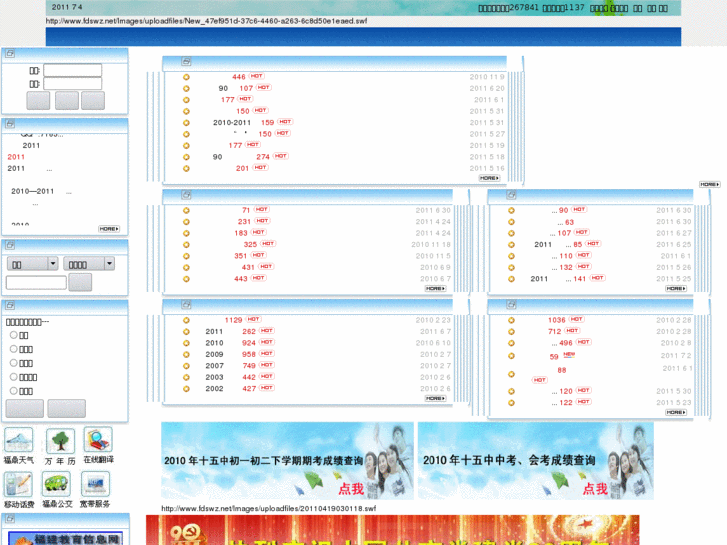This screenshot has height=545, width=727.
Task: Click bullet icon of the 1036 row
Action: pos(511,320)
